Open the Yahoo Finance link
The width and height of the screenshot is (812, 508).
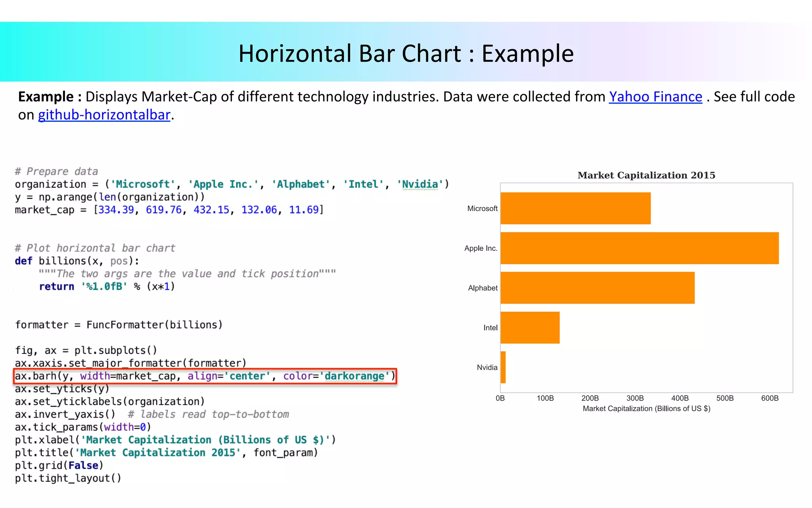[655, 97]
